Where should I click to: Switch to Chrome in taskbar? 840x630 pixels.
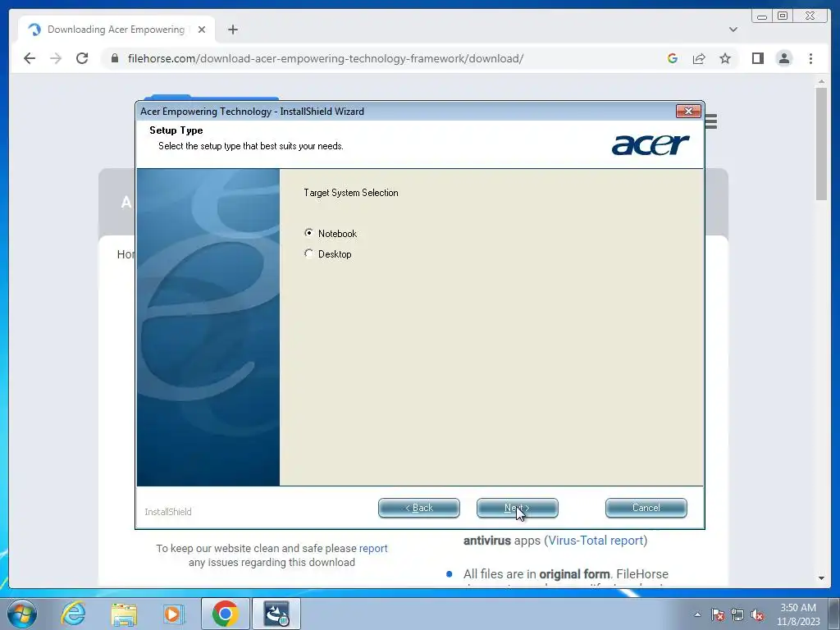(x=225, y=614)
